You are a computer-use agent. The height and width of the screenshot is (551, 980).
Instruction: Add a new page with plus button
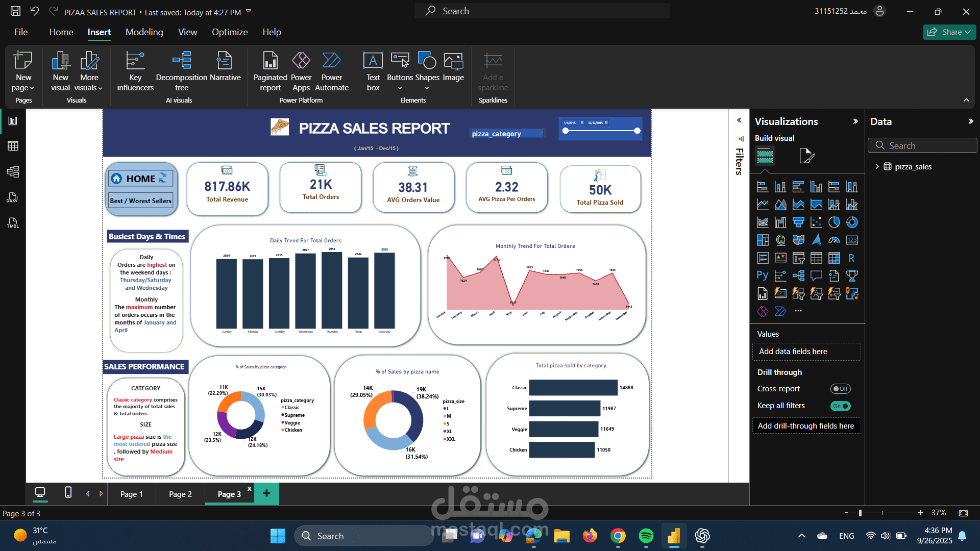tap(266, 493)
